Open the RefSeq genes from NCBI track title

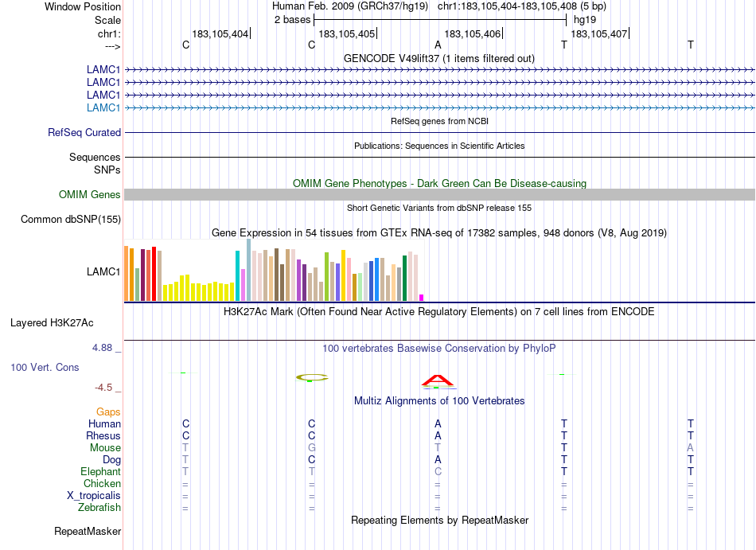[x=439, y=121]
